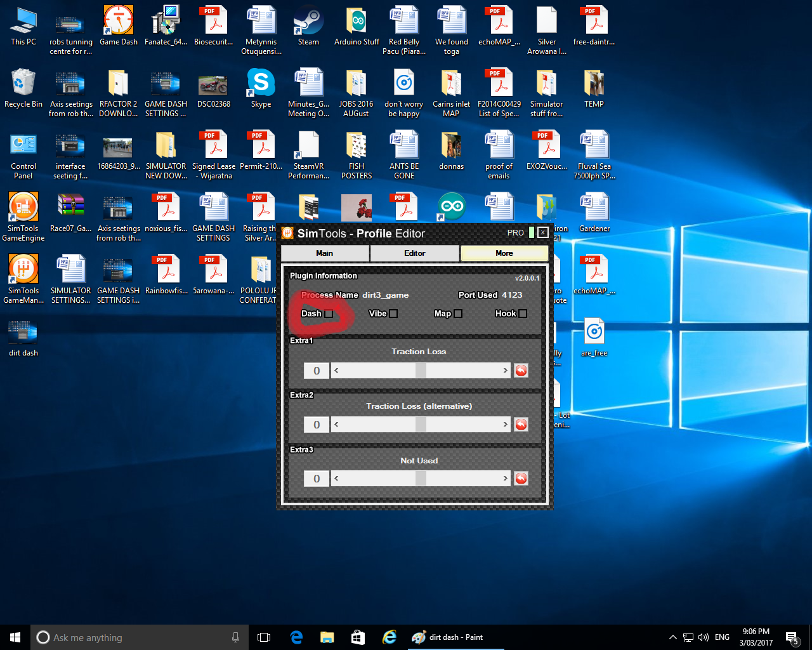Click the Extra3 Not Used value box

pyautogui.click(x=317, y=478)
